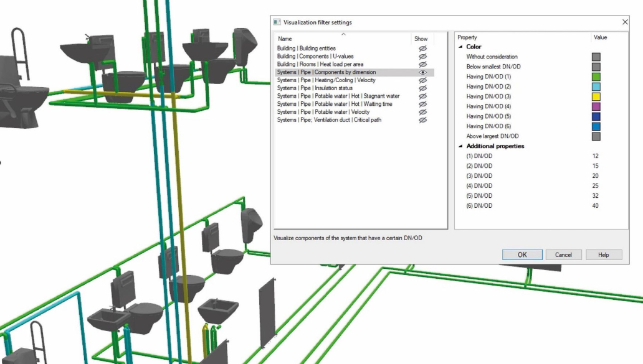Open Help for visualization filters
This screenshot has width=643, height=364.
tap(603, 254)
